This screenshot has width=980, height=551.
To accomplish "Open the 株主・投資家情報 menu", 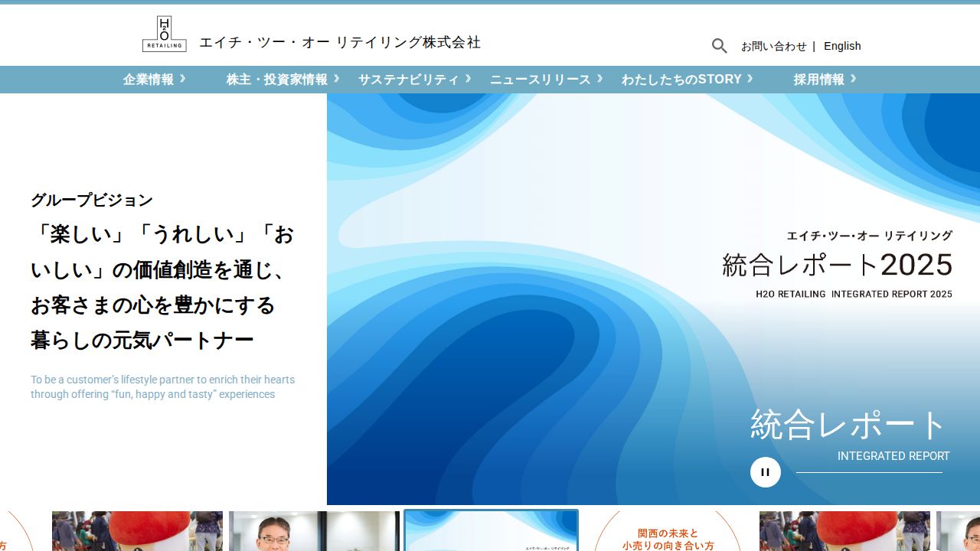I will click(283, 80).
